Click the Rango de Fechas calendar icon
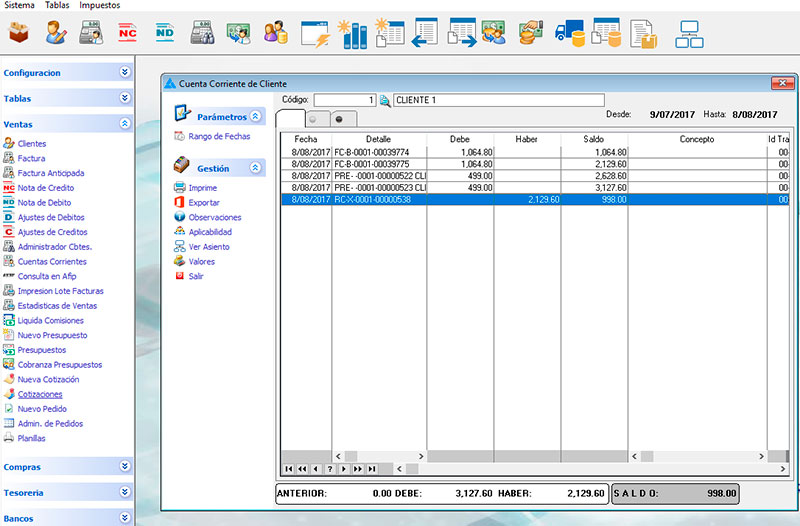Image resolution: width=800 pixels, height=526 pixels. click(x=179, y=136)
